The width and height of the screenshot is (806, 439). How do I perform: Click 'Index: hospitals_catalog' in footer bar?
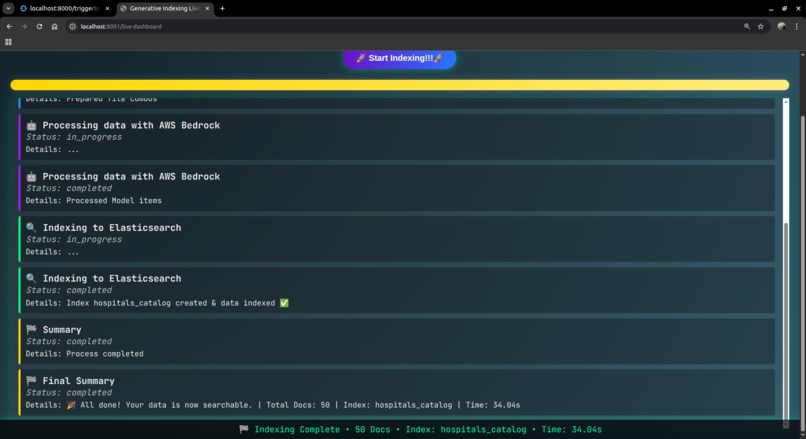click(466, 429)
